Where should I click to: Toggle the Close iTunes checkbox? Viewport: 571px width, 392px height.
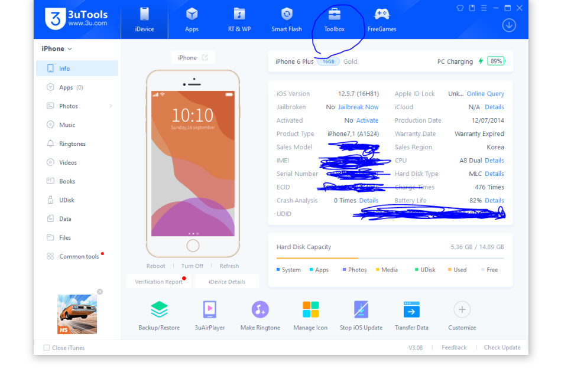tap(47, 348)
